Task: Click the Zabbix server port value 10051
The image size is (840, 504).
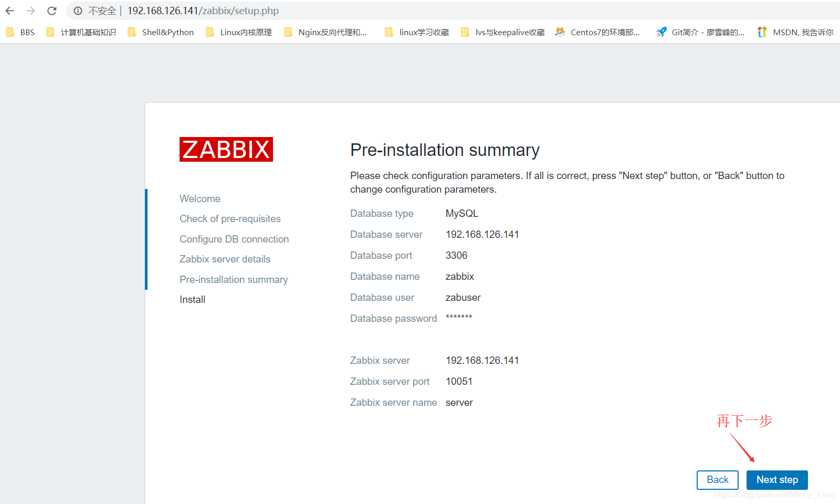Action: point(459,382)
